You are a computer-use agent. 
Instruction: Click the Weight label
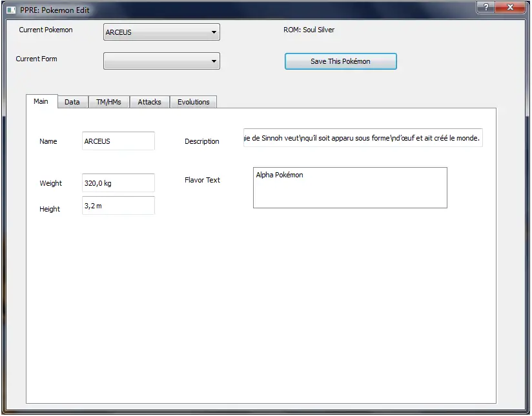click(x=51, y=183)
